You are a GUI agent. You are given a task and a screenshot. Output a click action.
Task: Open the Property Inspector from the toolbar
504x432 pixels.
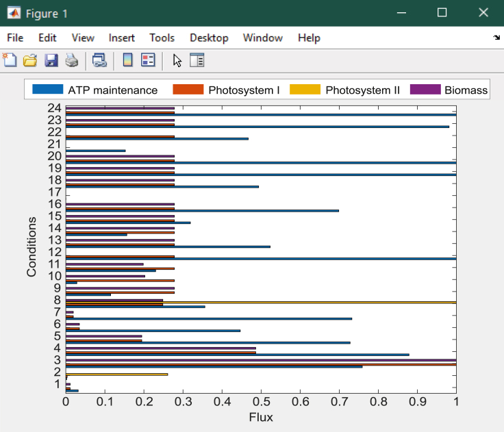click(x=197, y=60)
